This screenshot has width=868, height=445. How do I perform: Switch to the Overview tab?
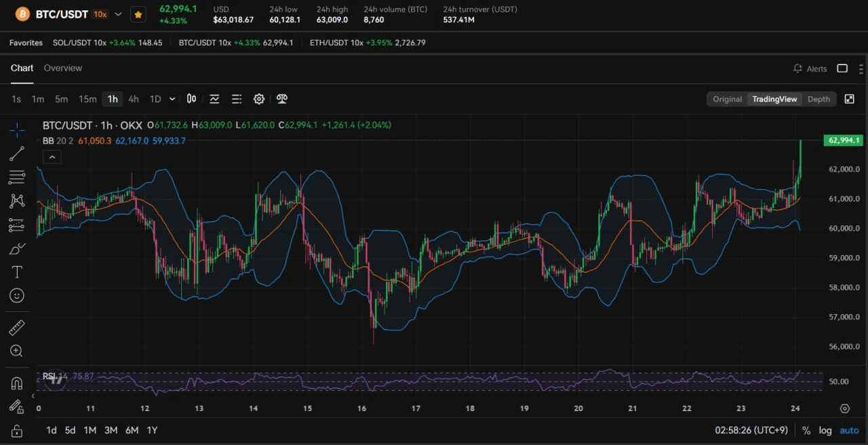coord(63,68)
